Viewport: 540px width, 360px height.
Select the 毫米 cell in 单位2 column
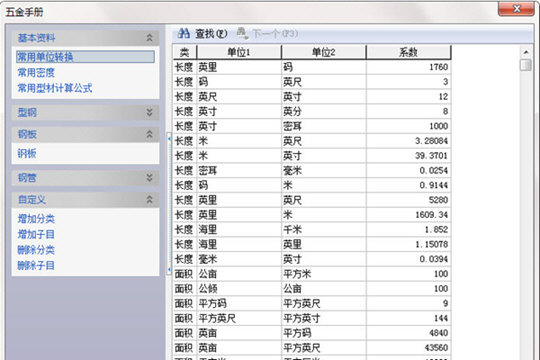point(324,171)
